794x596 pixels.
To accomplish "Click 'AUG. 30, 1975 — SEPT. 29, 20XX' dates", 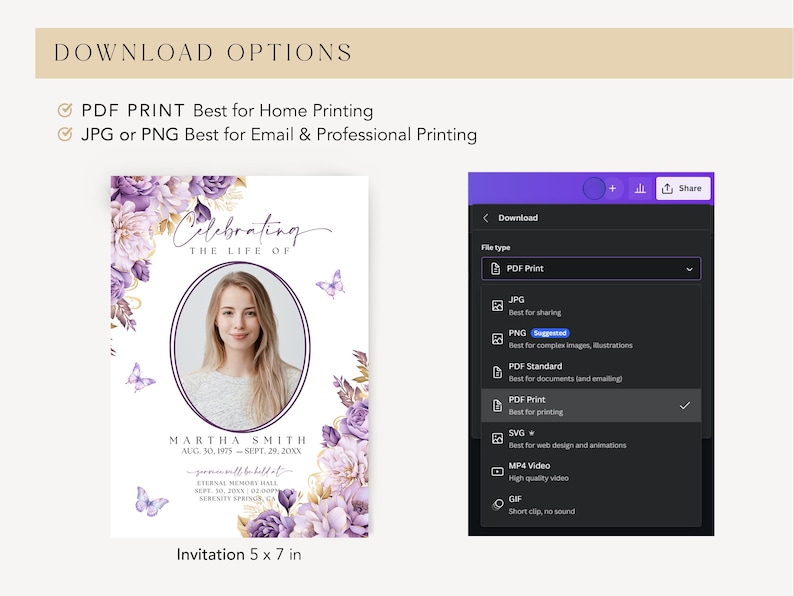I will [242, 451].
